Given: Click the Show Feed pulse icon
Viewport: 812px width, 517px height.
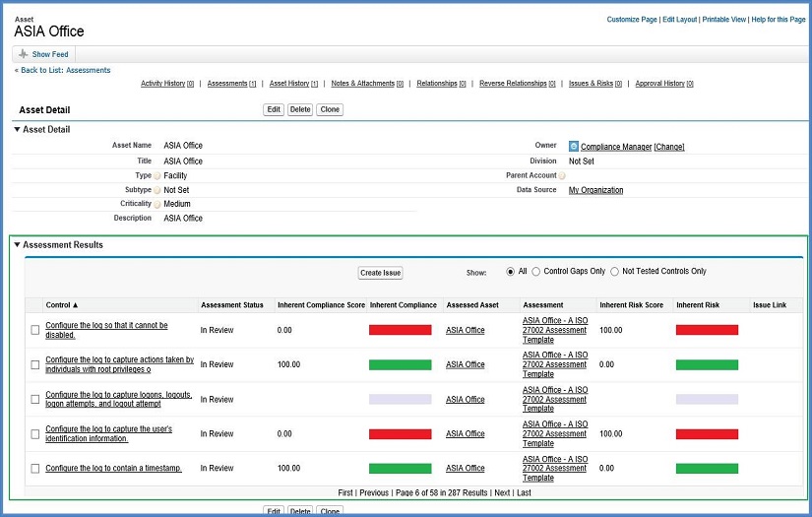Looking at the screenshot, I should point(24,54).
